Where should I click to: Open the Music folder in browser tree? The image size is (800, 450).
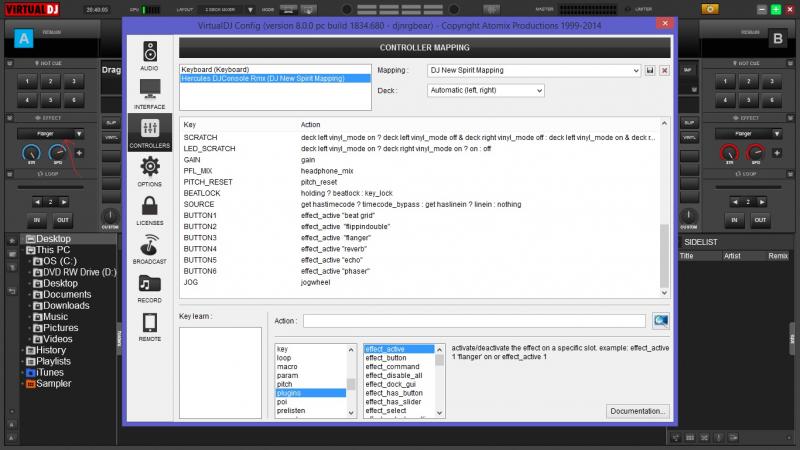(x=51, y=317)
